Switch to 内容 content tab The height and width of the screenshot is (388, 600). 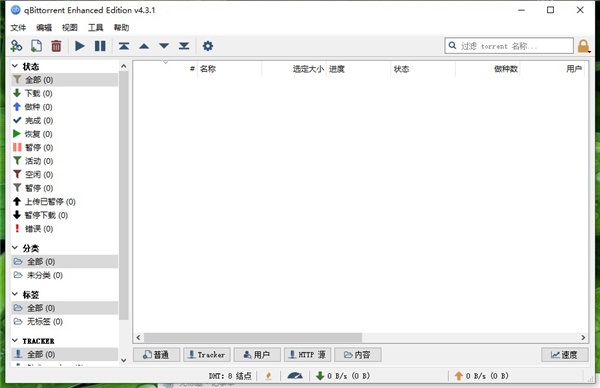358,355
